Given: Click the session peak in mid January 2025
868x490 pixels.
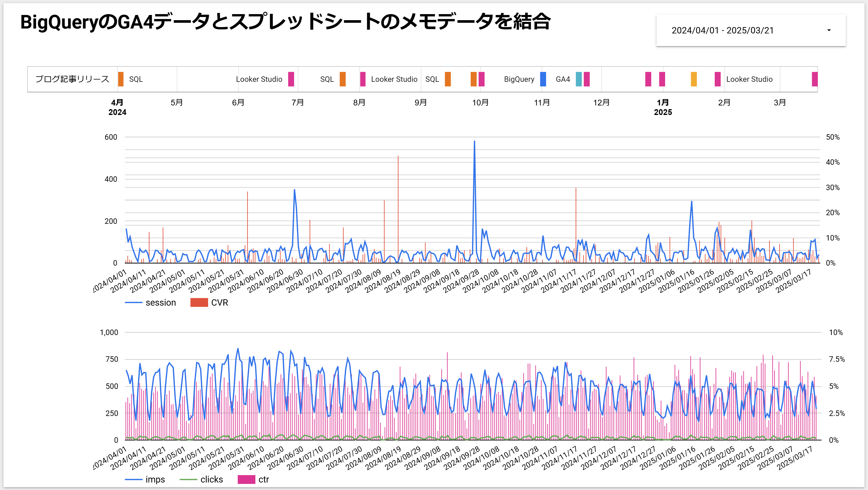Looking at the screenshot, I should (691, 202).
